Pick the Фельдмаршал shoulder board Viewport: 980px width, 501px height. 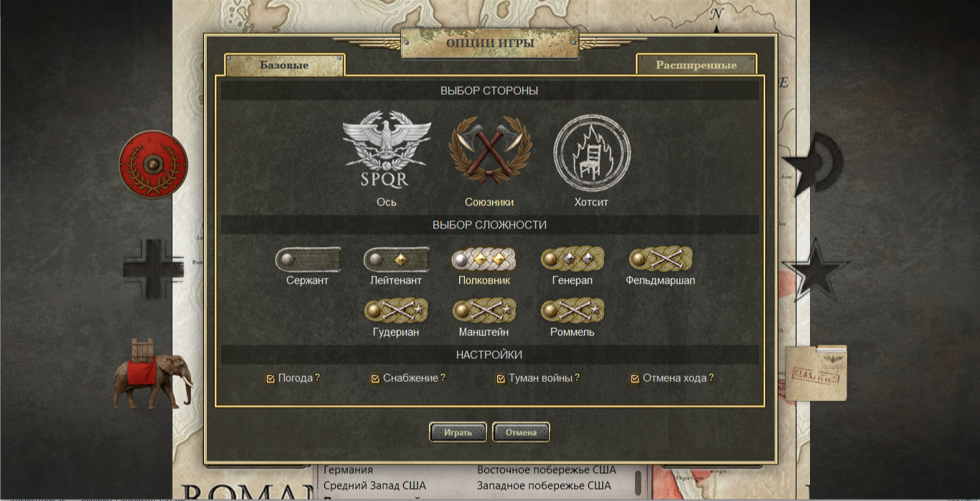tap(661, 259)
